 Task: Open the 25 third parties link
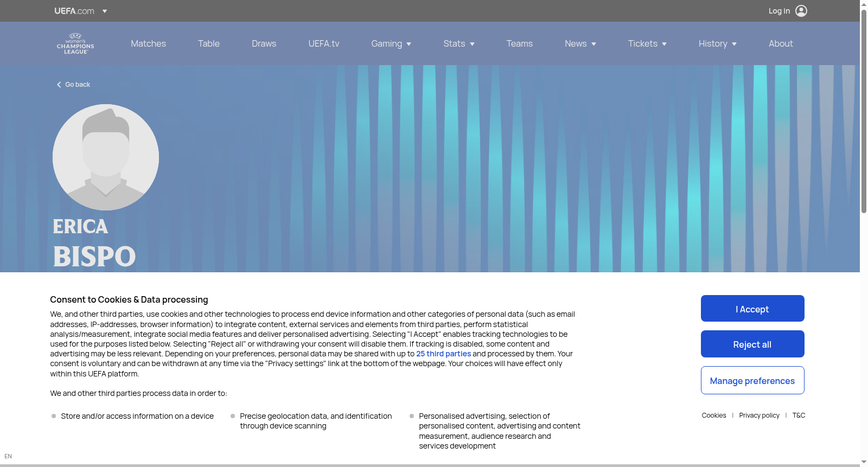443,354
